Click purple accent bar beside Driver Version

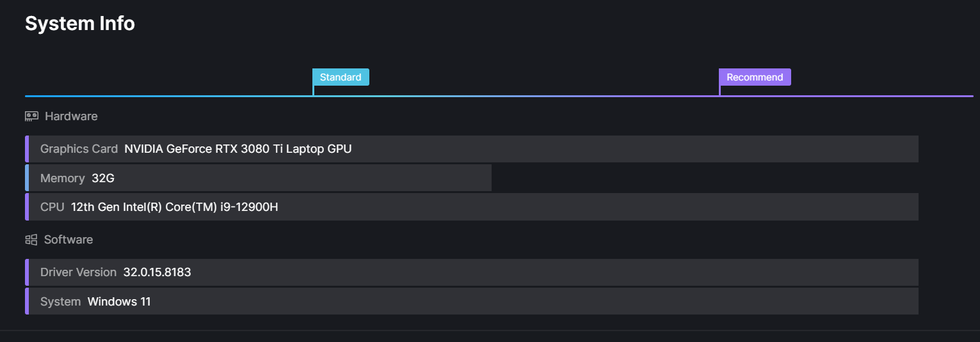click(x=27, y=272)
